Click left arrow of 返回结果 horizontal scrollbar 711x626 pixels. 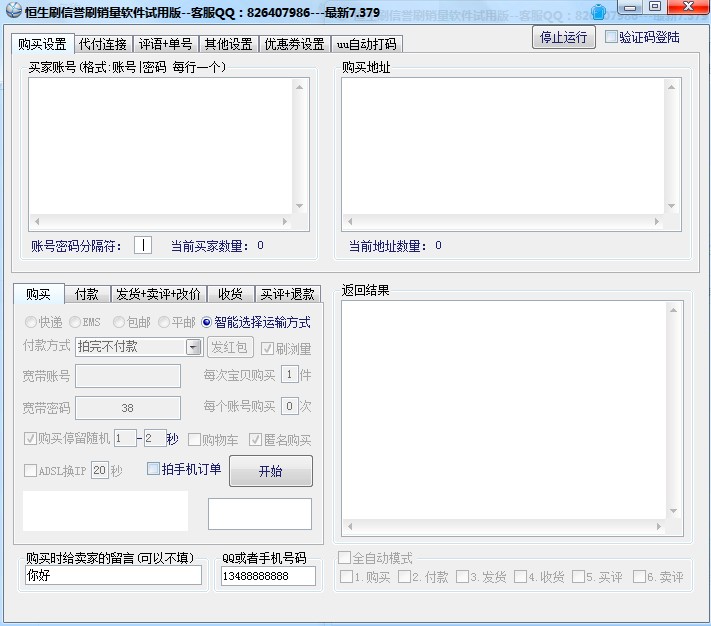[350, 526]
